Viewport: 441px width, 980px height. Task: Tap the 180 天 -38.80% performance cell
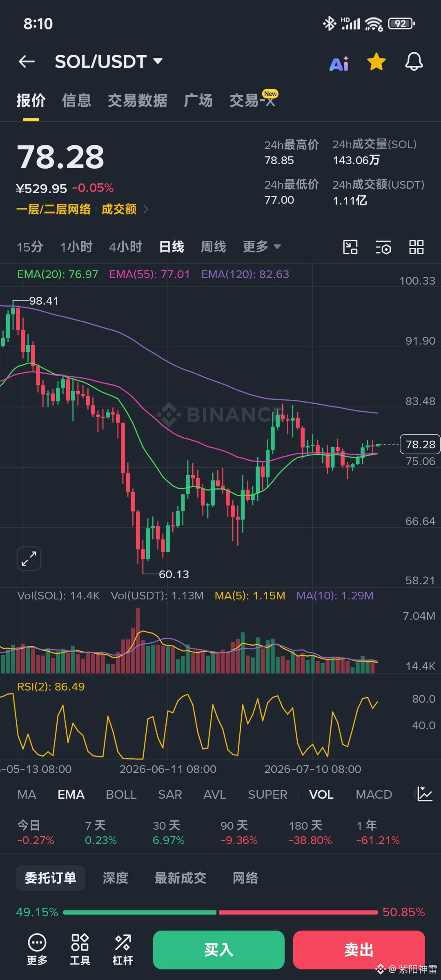tap(310, 833)
